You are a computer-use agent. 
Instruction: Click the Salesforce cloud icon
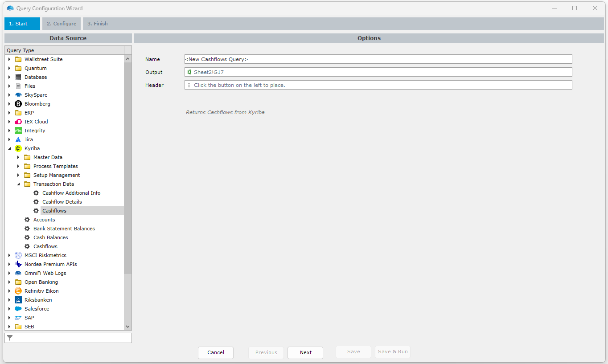[18, 309]
